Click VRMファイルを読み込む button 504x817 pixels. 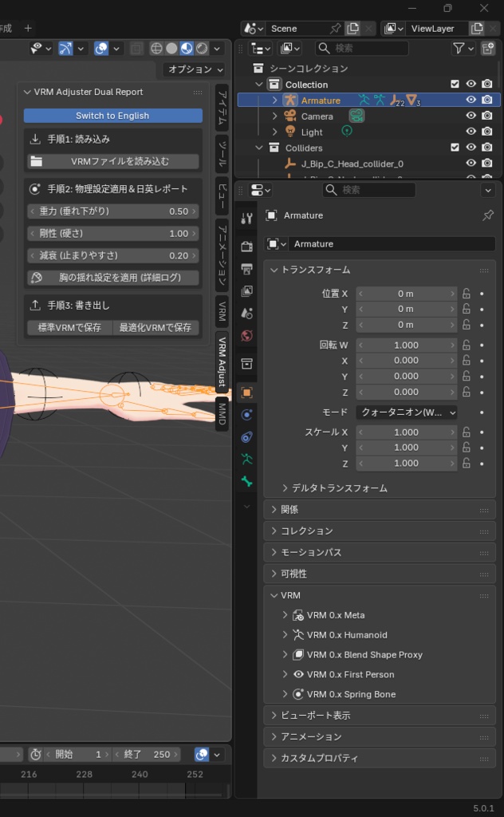(x=113, y=161)
